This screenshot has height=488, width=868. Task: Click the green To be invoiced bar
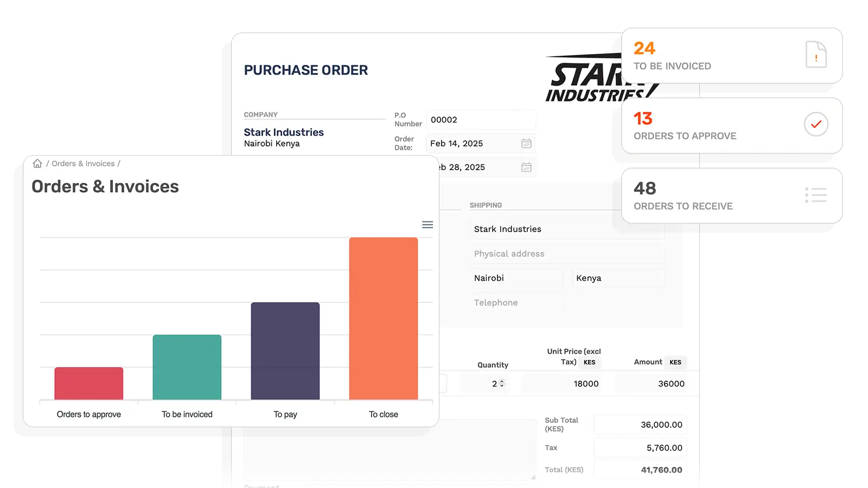[x=187, y=367]
